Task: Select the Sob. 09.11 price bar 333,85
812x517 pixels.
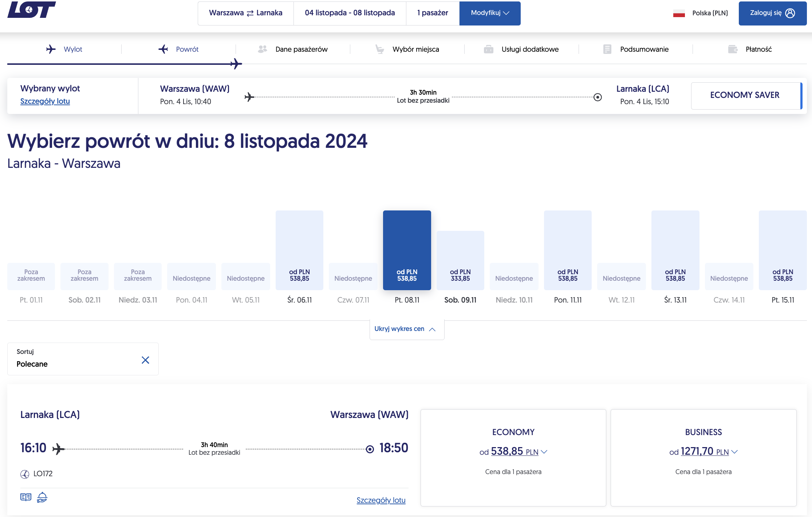Action: click(x=460, y=260)
